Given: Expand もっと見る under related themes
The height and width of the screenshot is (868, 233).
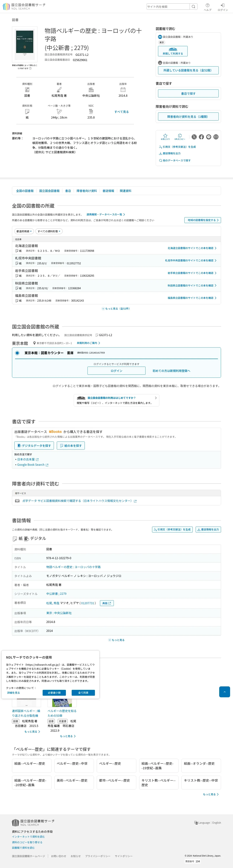Looking at the screenshot, I should (x=211, y=794).
